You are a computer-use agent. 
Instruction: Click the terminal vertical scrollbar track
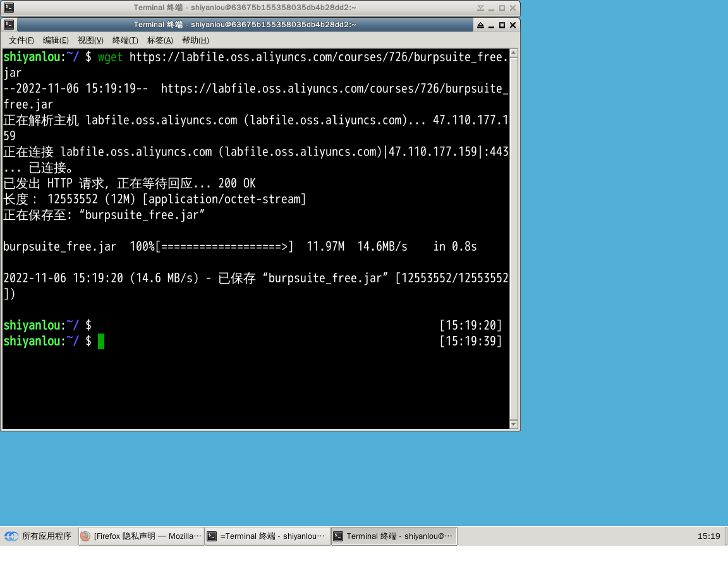[514, 238]
